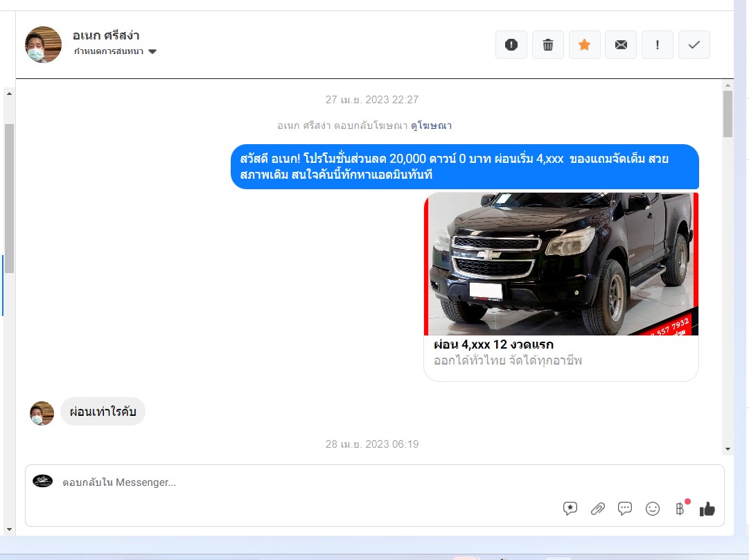
Task: Open sender avatar beside ผ่อนเท่าใรคับ message
Action: click(42, 413)
